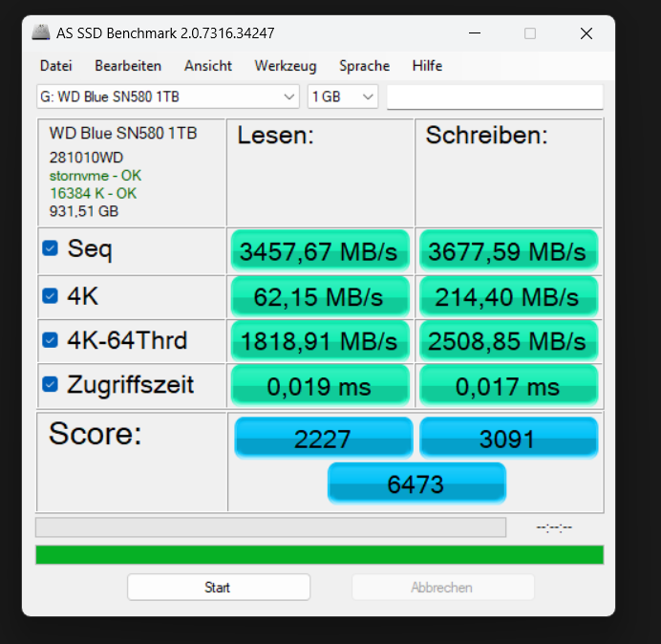
Task: Open the Werkzeug menu
Action: tap(286, 66)
